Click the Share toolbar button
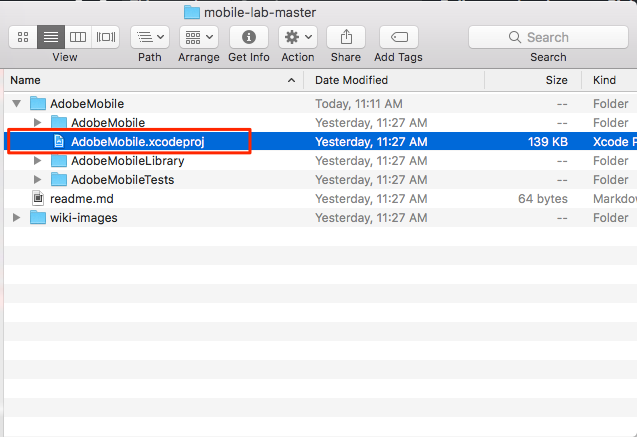This screenshot has height=437, width=637. coord(346,37)
